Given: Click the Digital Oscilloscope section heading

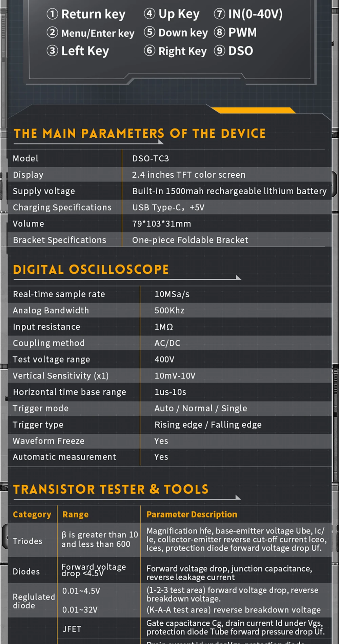Looking at the screenshot, I should pos(91,270).
